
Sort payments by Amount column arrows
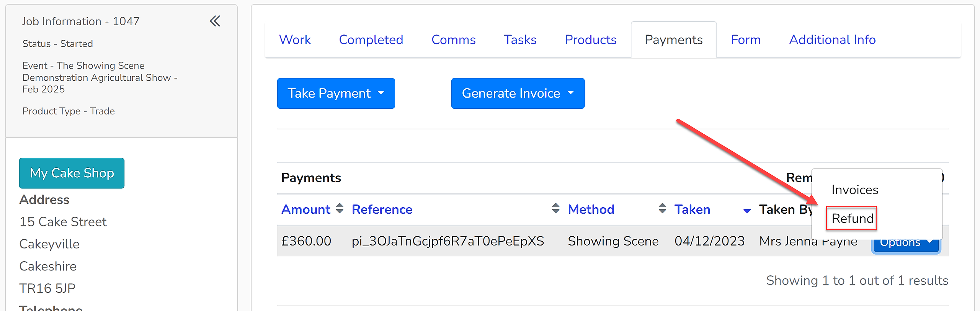pyautogui.click(x=340, y=209)
